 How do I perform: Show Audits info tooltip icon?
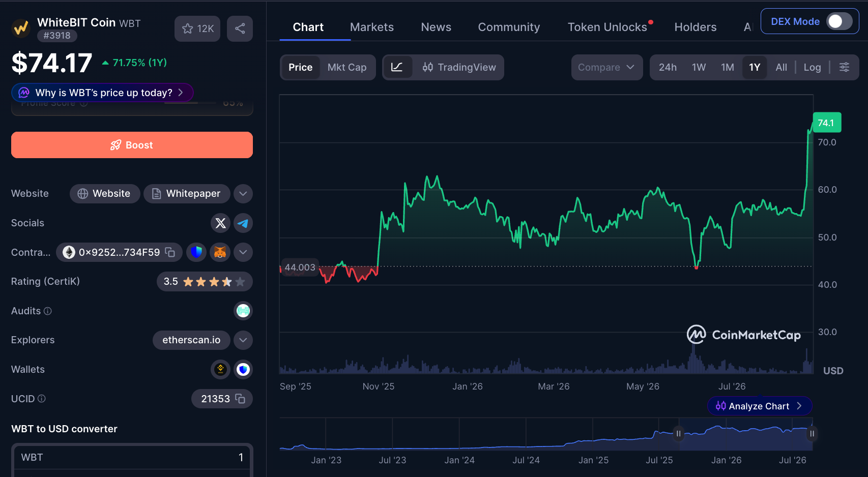click(x=48, y=311)
